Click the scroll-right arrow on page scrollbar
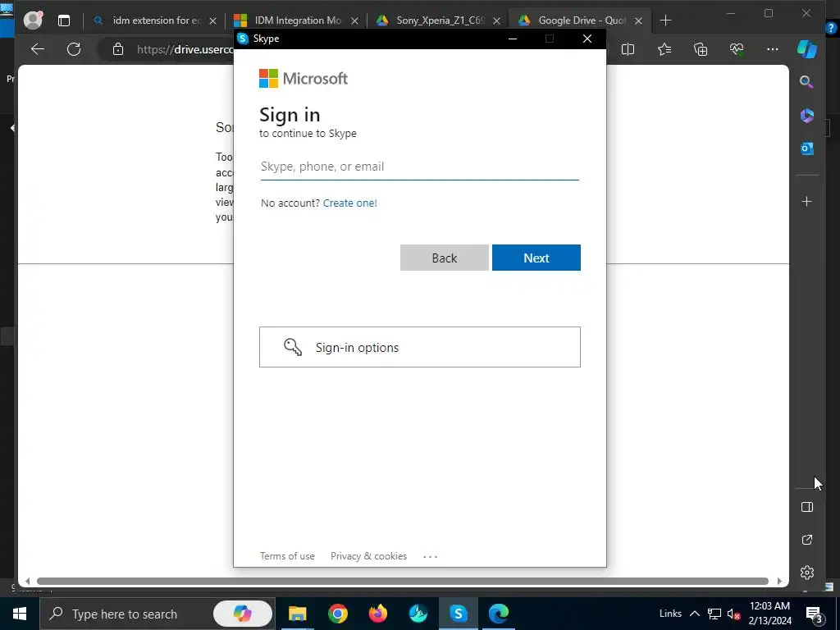 pyautogui.click(x=779, y=582)
